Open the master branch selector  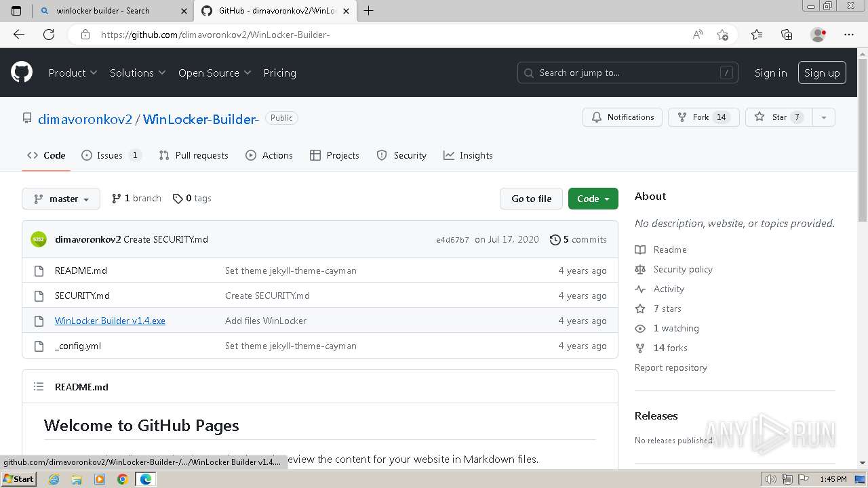[61, 199]
